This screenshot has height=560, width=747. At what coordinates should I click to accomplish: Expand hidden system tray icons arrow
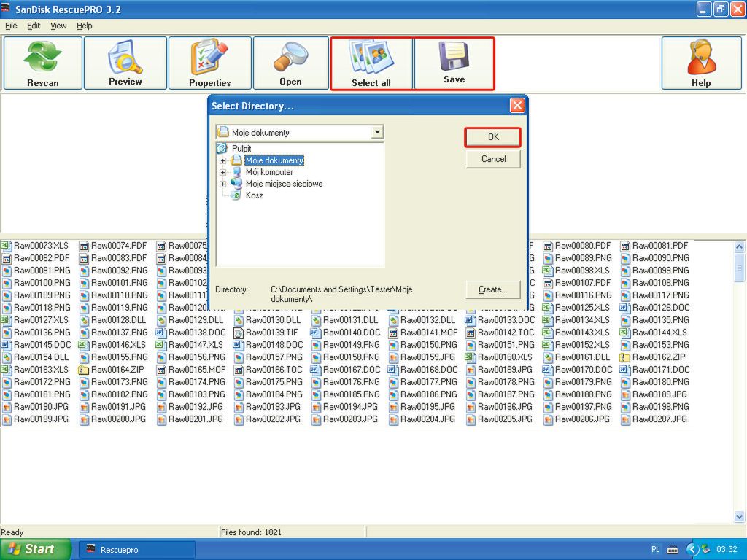[692, 550]
